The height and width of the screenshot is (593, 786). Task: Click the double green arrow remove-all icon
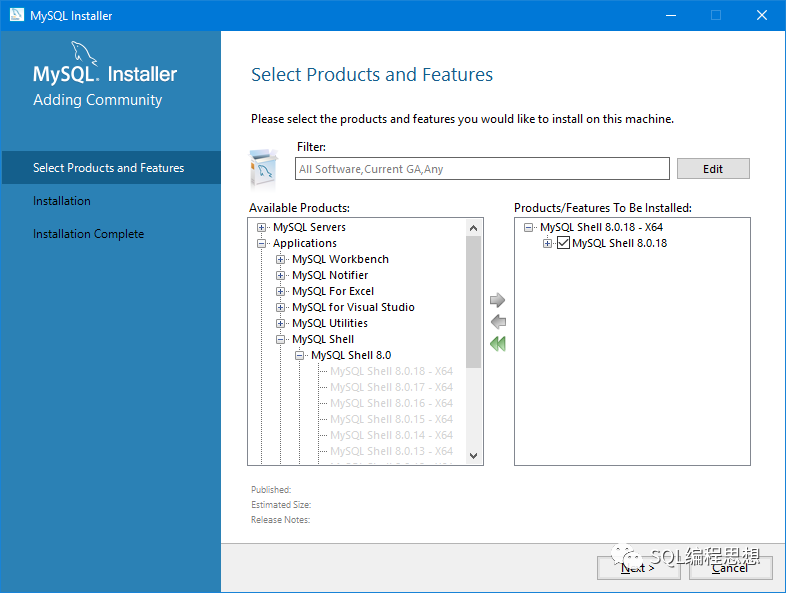click(498, 344)
